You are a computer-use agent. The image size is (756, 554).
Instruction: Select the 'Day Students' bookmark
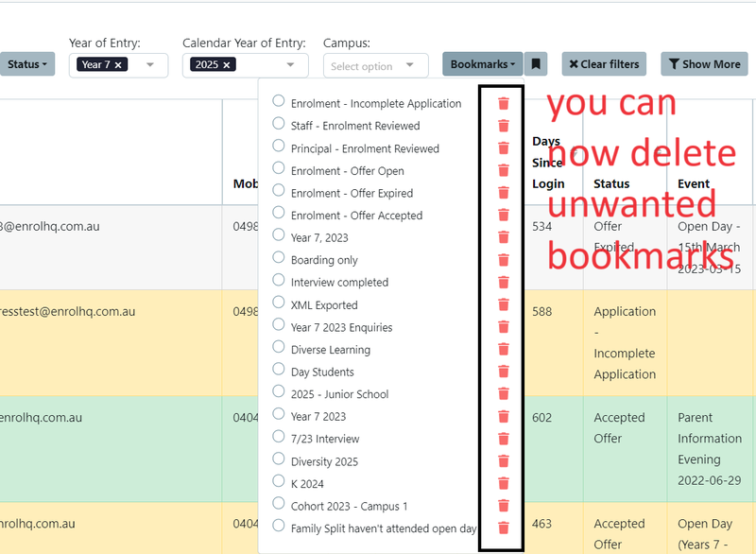coord(279,371)
